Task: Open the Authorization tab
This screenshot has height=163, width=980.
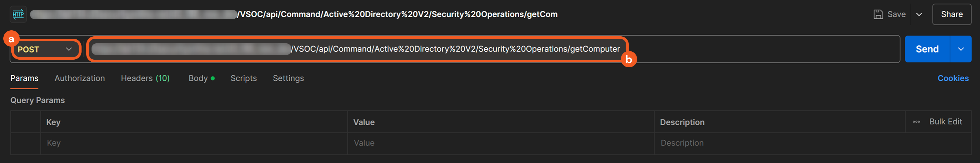Action: point(80,78)
